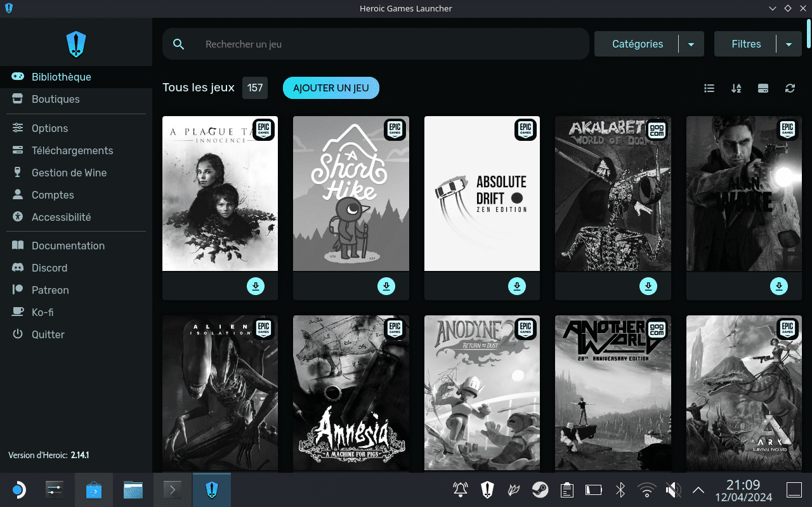Click Heroic logo in the sidebar
The image size is (812, 507).
pyautogui.click(x=76, y=44)
